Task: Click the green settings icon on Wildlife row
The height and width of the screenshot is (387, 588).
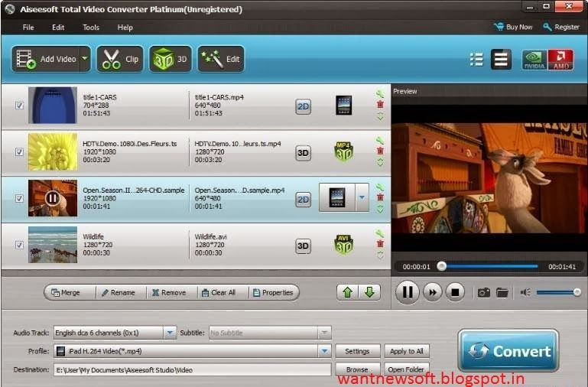Action: 380,233
